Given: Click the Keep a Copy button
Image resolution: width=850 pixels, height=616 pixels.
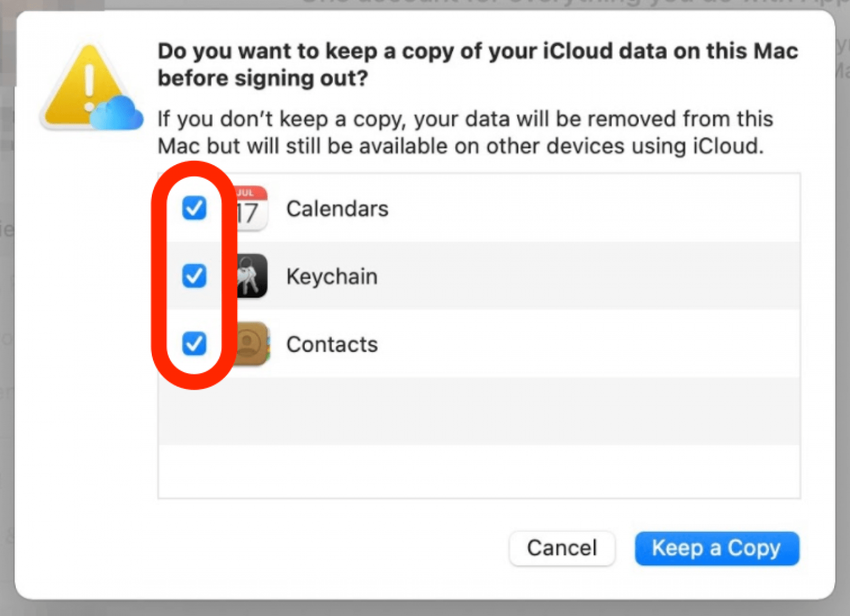Looking at the screenshot, I should click(x=716, y=548).
